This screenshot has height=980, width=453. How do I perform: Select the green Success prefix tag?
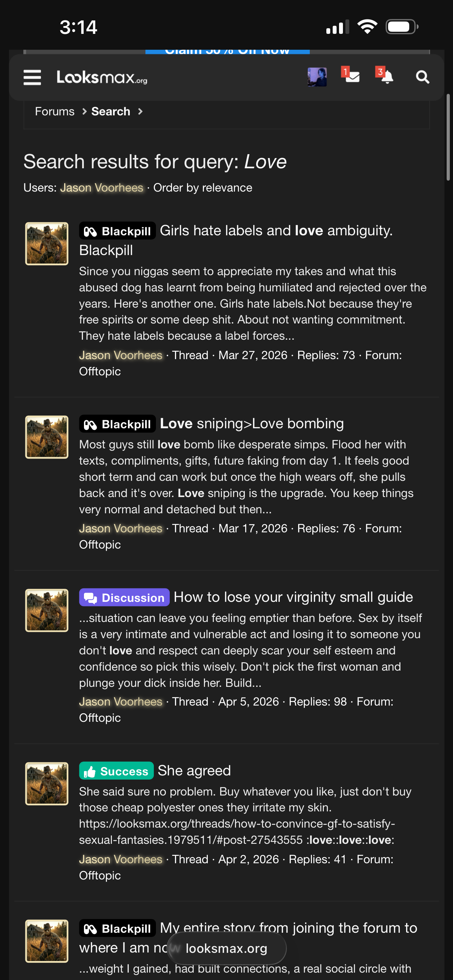pos(116,771)
